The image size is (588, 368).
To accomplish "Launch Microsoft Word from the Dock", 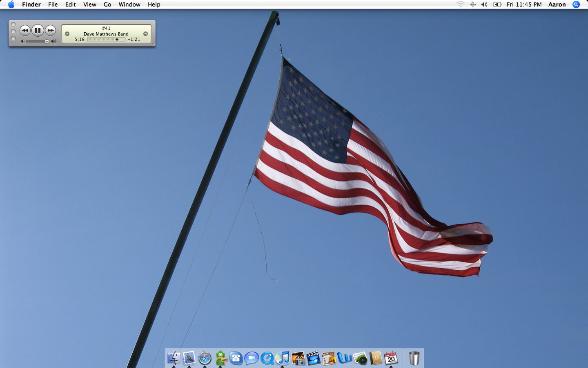I will click(345, 358).
